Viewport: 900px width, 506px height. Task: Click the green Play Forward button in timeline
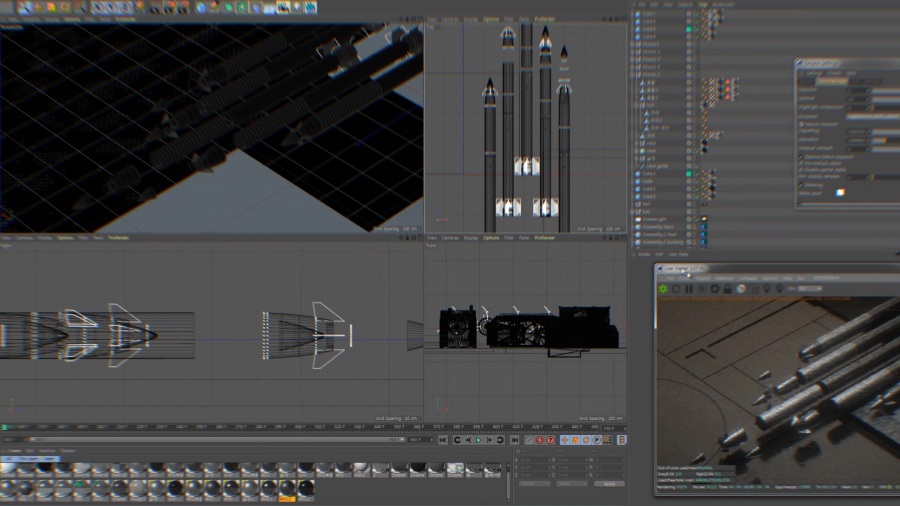[479, 440]
